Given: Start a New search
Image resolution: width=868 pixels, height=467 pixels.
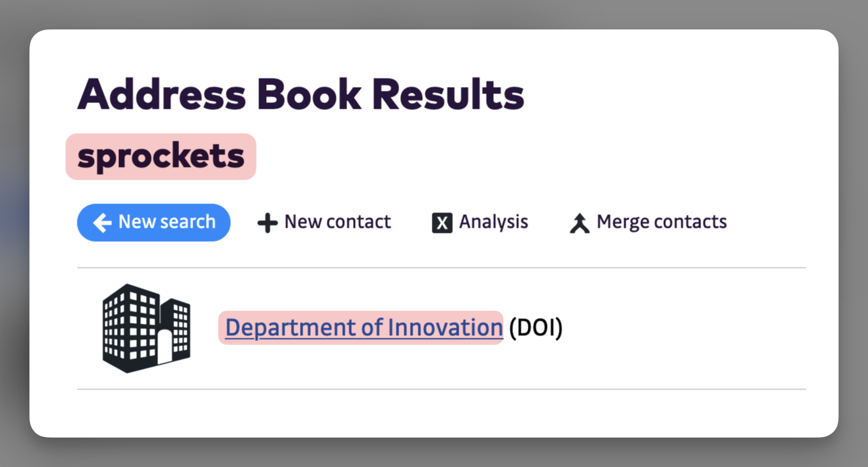Looking at the screenshot, I should [x=166, y=222].
